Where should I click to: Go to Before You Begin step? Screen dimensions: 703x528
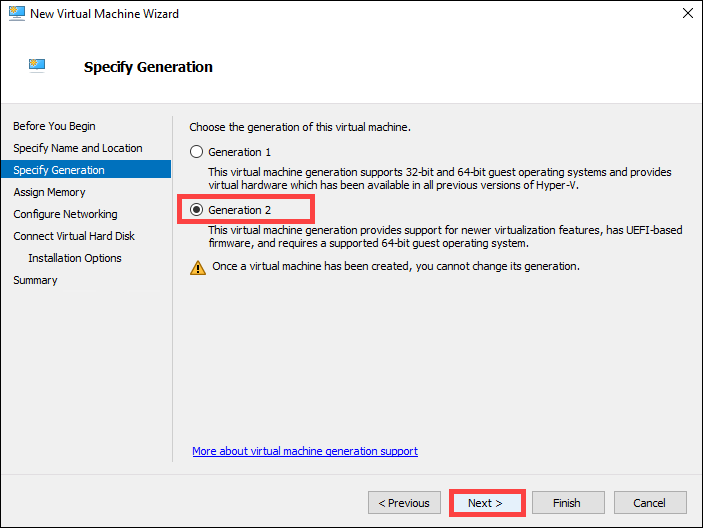[54, 126]
